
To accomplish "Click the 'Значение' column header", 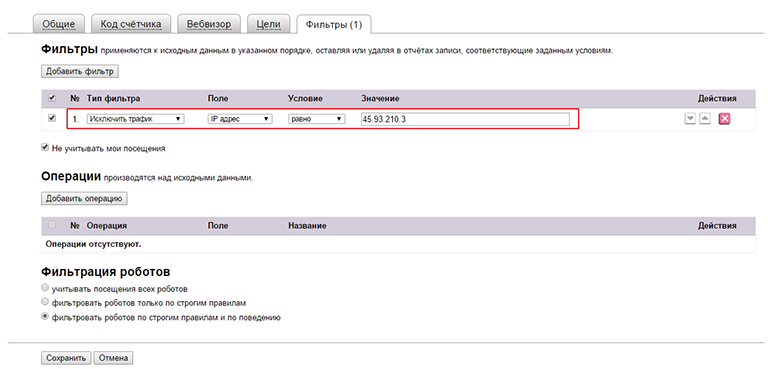I will point(380,98).
